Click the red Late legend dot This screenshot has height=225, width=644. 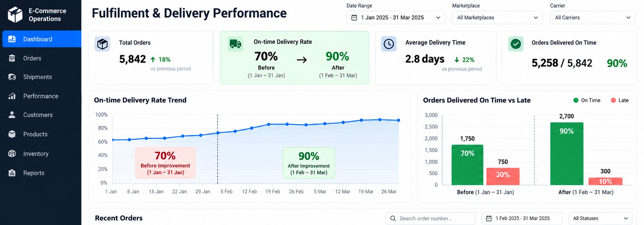pos(614,100)
